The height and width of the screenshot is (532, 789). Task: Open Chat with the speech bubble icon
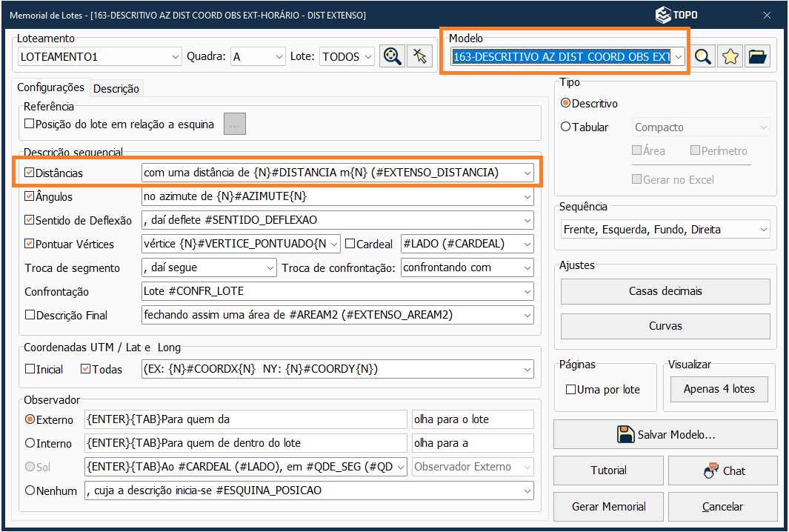722,471
